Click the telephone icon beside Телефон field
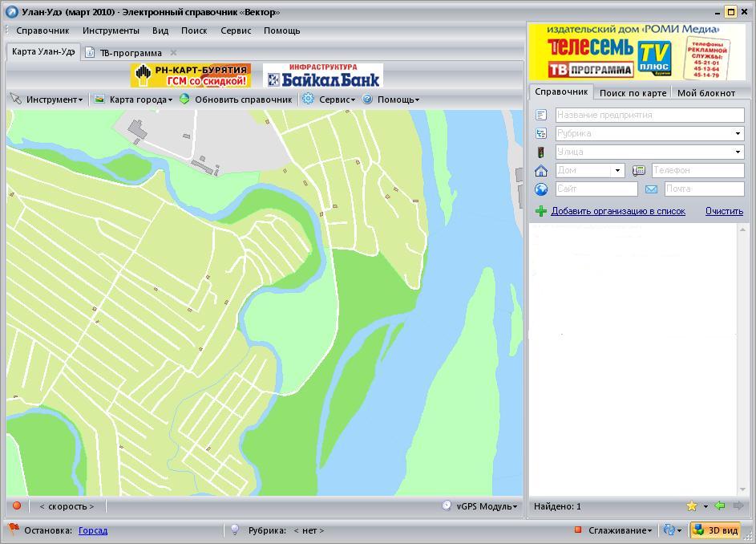This screenshot has height=544, width=756. pyautogui.click(x=639, y=170)
